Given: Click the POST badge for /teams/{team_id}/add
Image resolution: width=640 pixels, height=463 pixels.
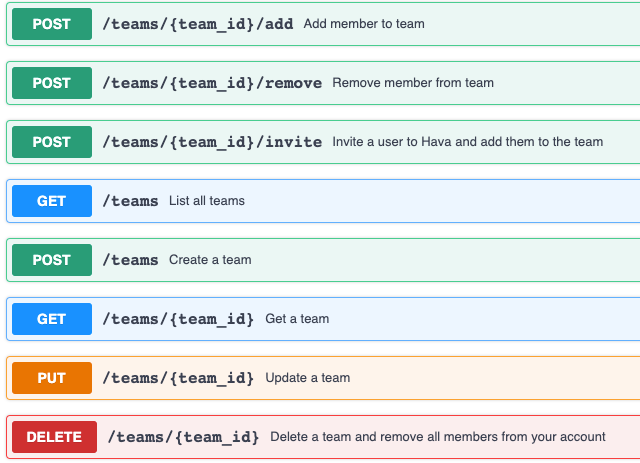Looking at the screenshot, I should (x=52, y=24).
